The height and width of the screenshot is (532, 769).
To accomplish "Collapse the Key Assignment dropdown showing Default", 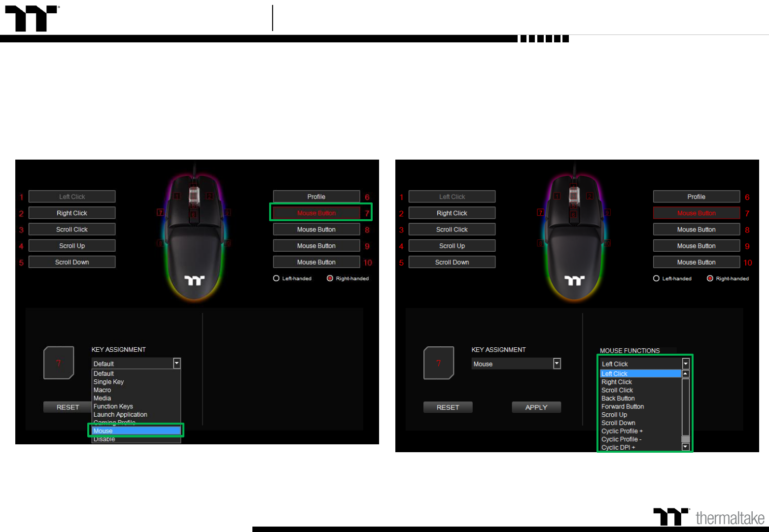I will pos(176,364).
